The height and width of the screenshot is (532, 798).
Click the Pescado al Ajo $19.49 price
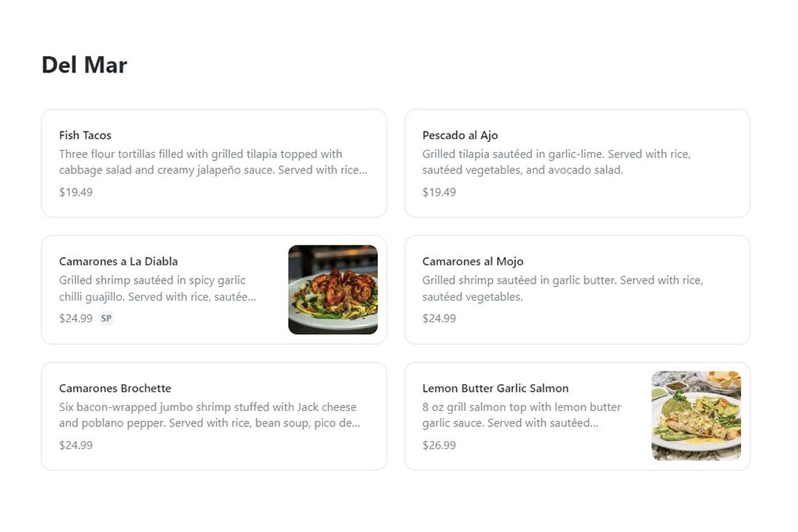439,192
